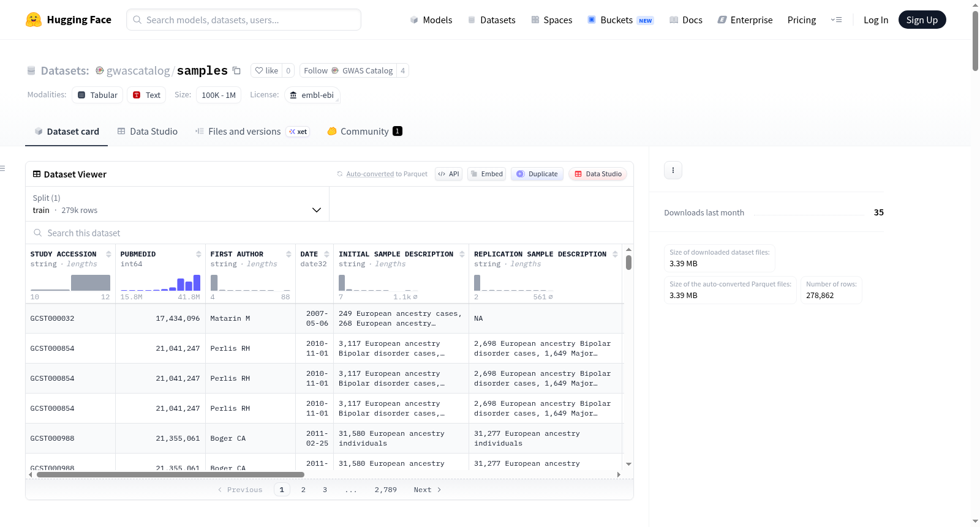
Task: Click the Search this dataset field
Action: point(330,233)
